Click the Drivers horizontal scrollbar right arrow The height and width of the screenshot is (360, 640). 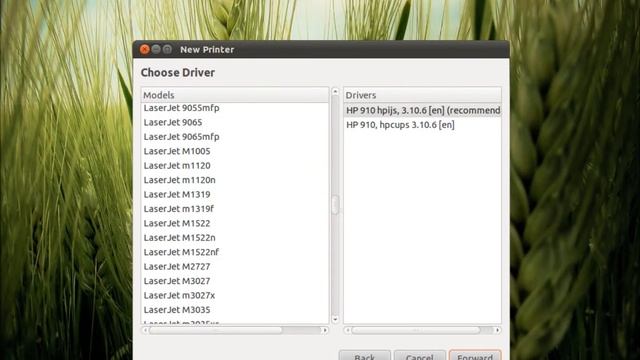point(498,330)
